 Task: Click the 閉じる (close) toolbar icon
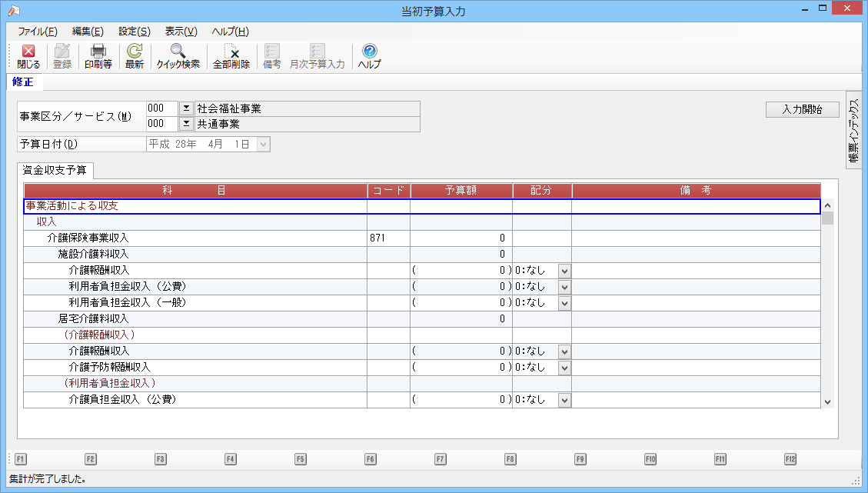coord(28,57)
